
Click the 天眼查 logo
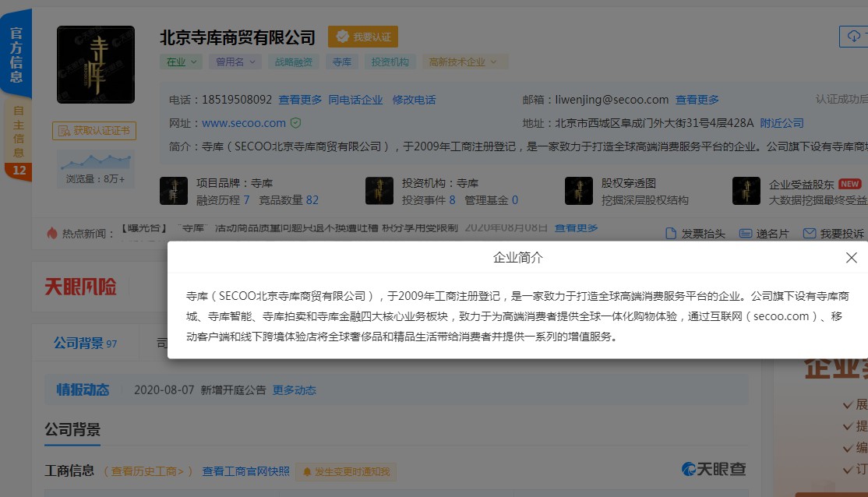tap(714, 469)
